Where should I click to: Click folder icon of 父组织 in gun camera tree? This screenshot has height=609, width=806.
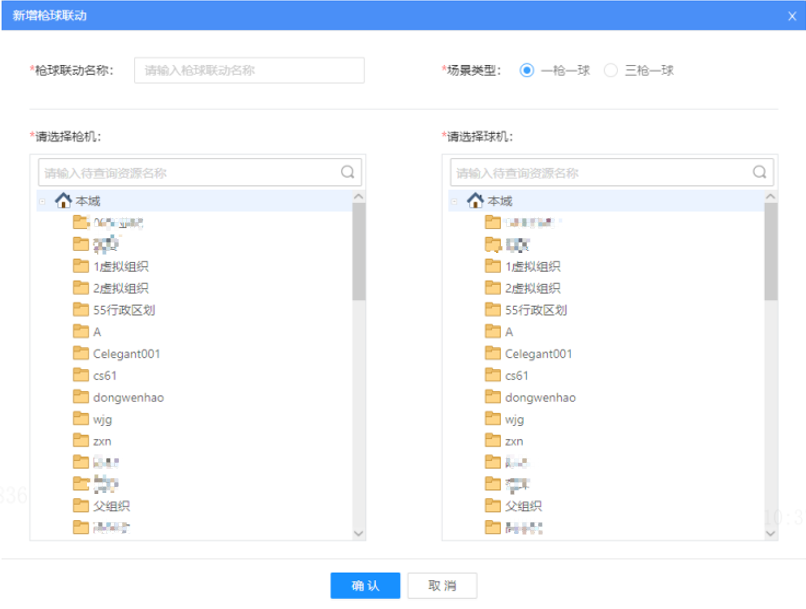click(x=81, y=506)
